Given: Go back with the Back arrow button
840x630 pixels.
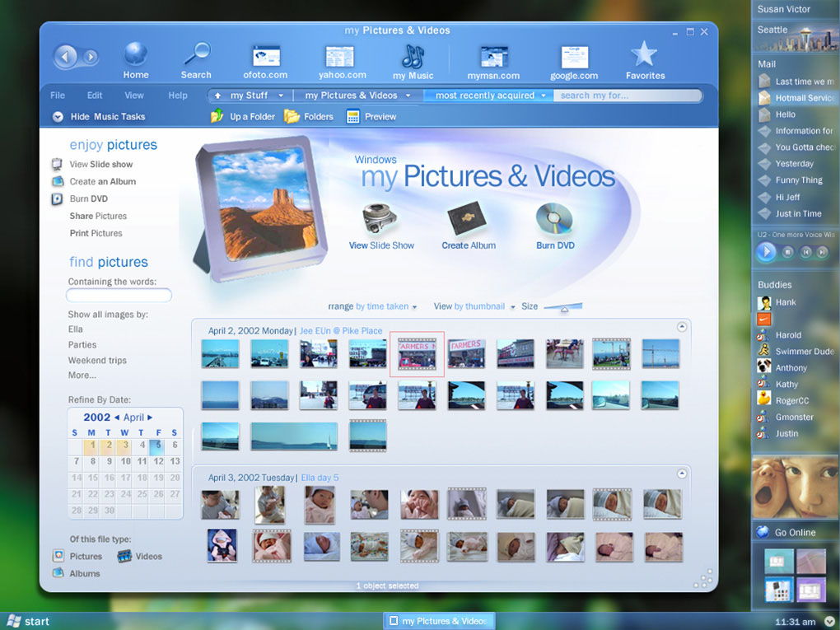Looking at the screenshot, I should point(66,56).
